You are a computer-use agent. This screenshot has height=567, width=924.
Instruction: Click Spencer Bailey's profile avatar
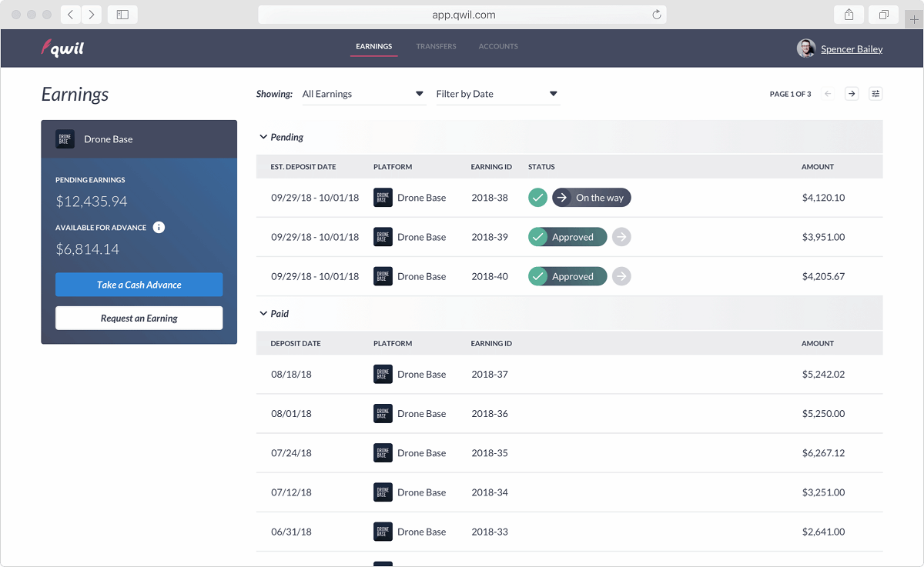(x=806, y=48)
